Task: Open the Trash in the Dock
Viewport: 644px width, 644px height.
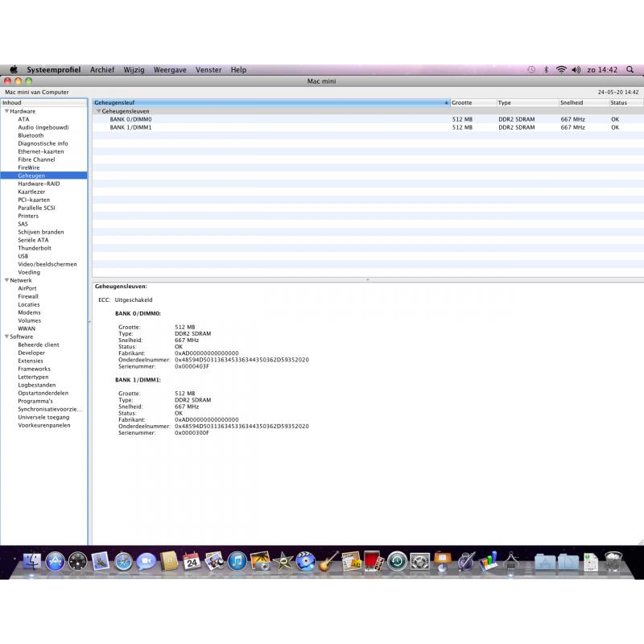Action: (613, 561)
